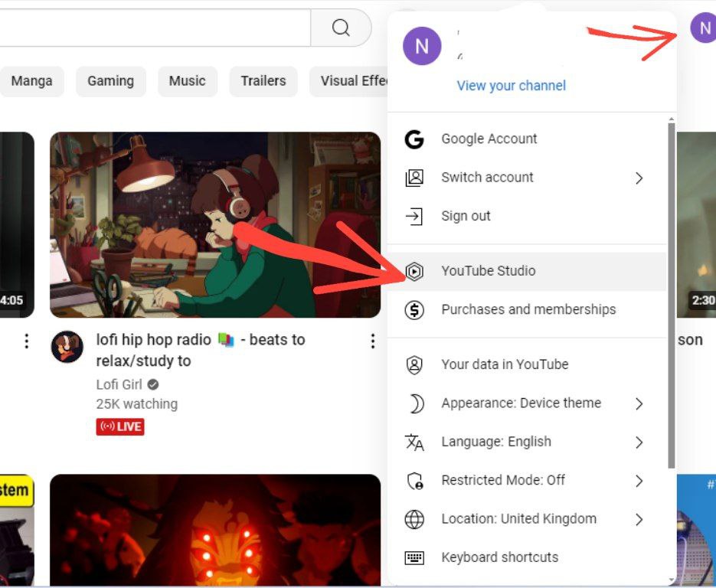Select the Music category chip

188,81
